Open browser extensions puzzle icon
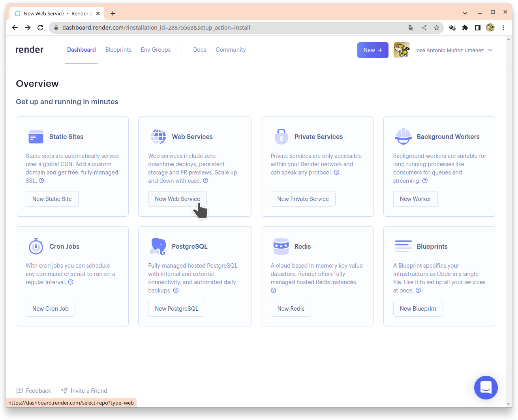Screen dimensions: 518x420 pyautogui.click(x=465, y=28)
